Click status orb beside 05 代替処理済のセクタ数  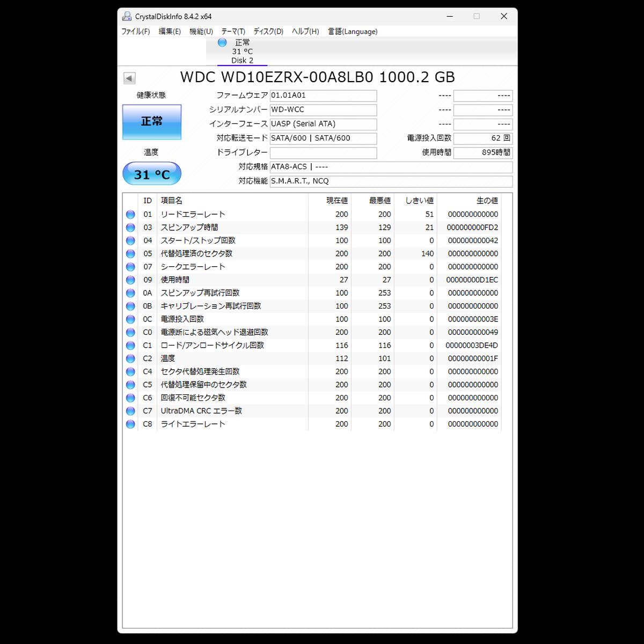[130, 254]
